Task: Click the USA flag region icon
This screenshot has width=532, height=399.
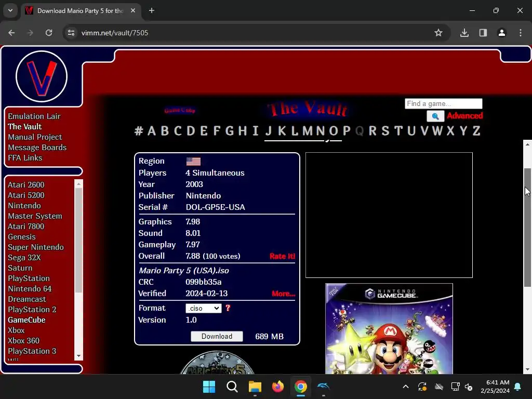Action: point(193,161)
